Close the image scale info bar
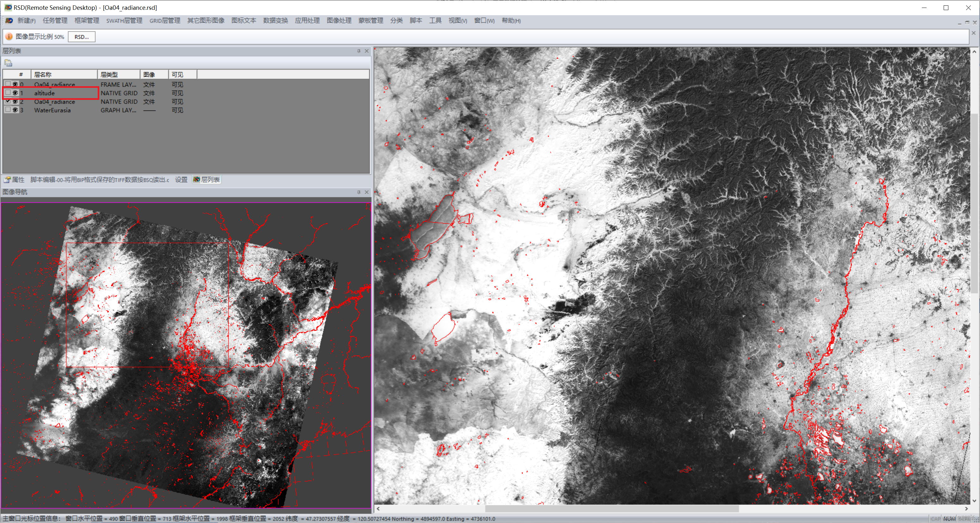The height and width of the screenshot is (523, 980). [x=973, y=33]
